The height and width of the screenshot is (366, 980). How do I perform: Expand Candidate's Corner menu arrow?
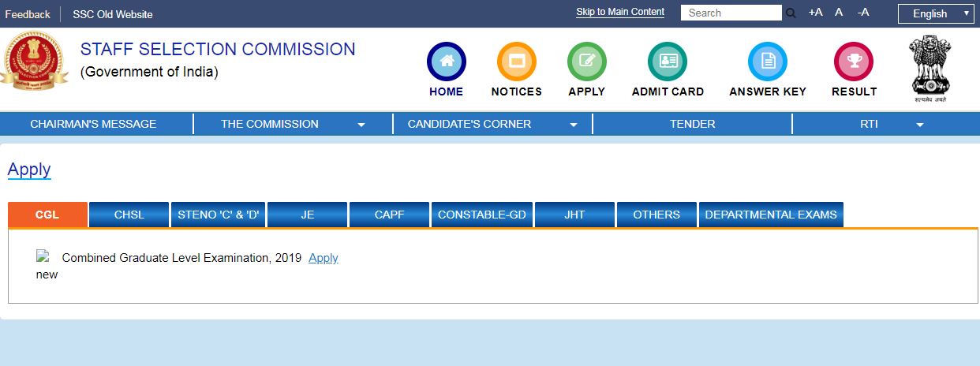point(574,125)
